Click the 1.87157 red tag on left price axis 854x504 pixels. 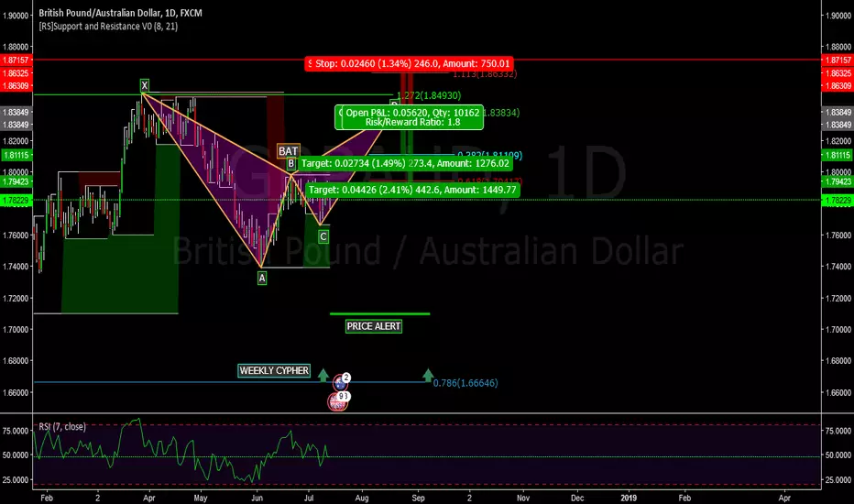tap(16, 60)
